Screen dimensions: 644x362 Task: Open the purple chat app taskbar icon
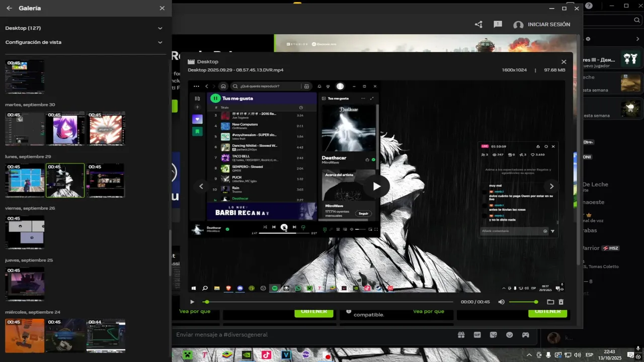click(306, 355)
